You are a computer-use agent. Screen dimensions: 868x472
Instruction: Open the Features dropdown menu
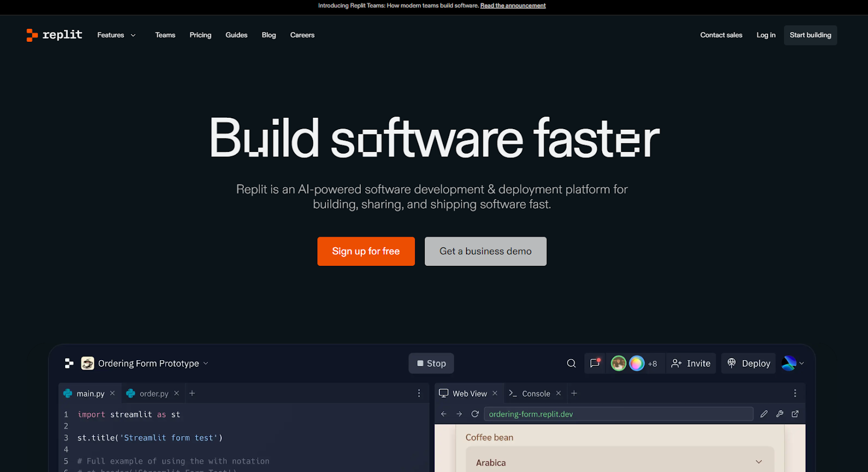pos(117,35)
